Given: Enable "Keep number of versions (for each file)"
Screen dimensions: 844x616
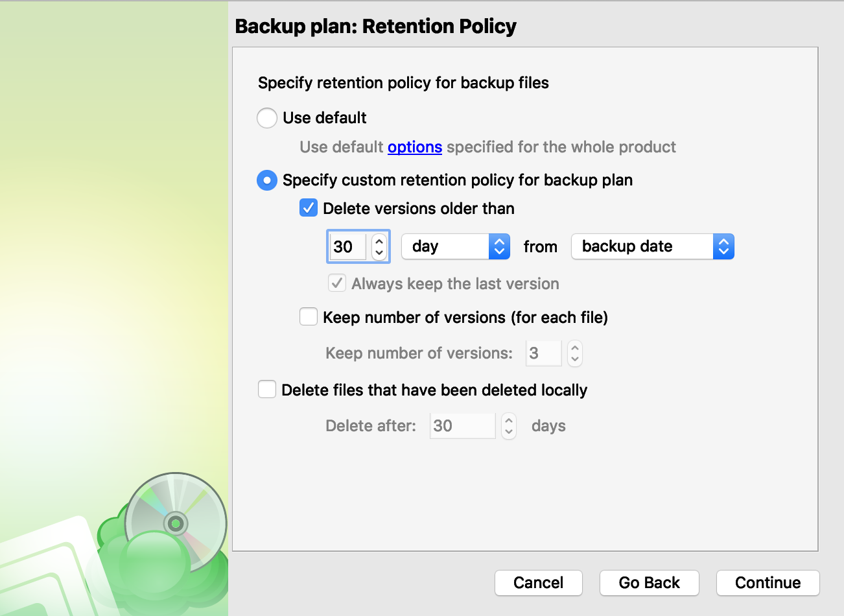Looking at the screenshot, I should 308,316.
